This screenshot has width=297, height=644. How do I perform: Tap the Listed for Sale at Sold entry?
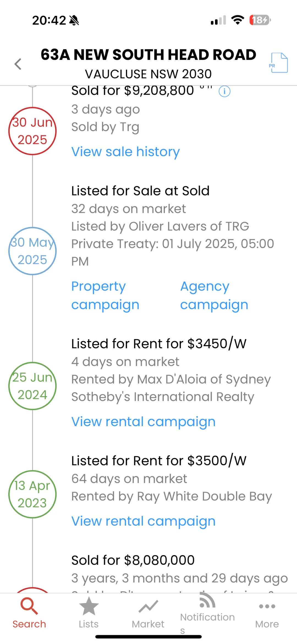pos(140,191)
